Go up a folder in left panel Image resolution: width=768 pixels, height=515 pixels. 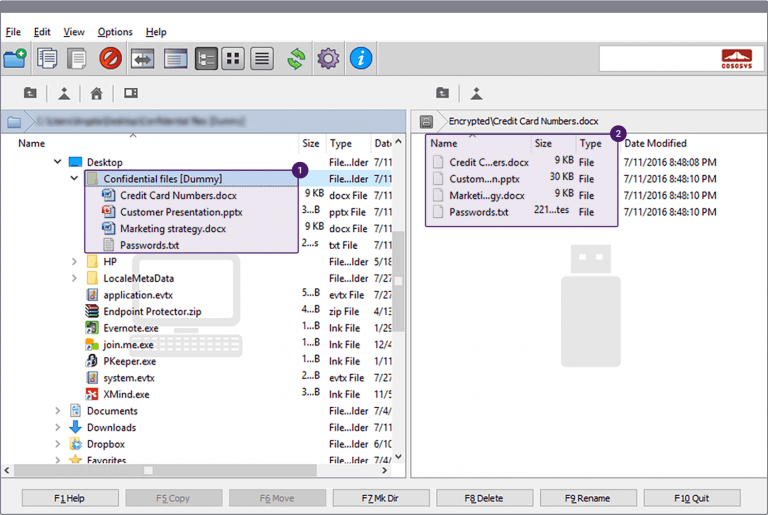coord(30,93)
